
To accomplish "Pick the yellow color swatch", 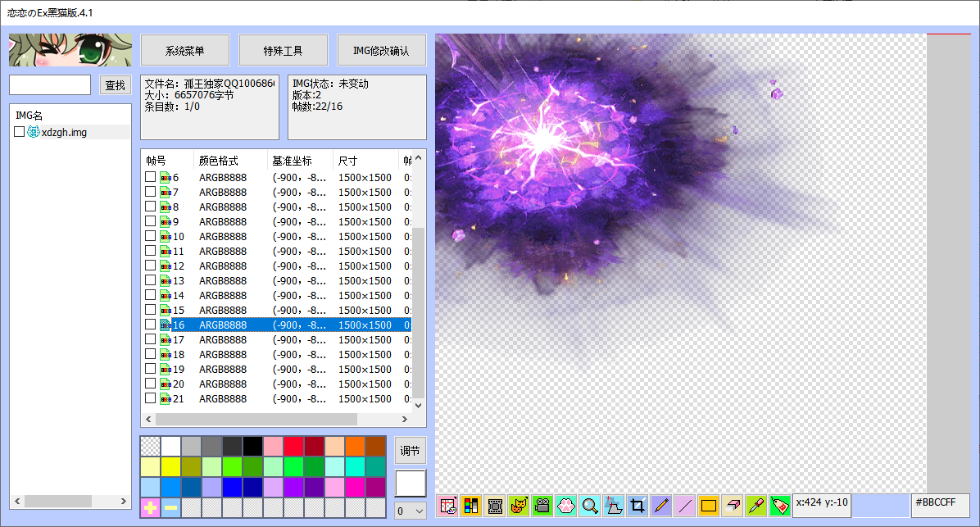I will tap(170, 466).
